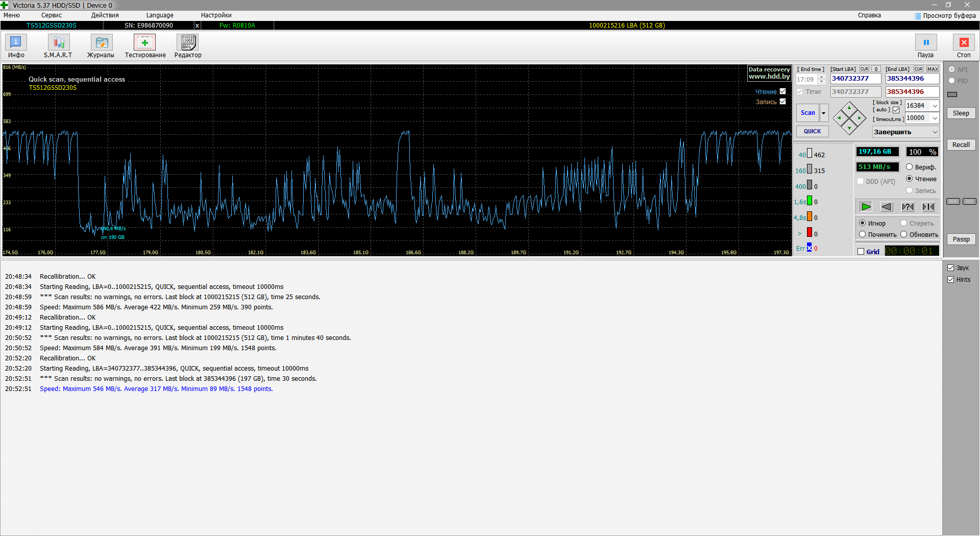Screen dimensions: 980x536
Task: Open the Меню menu
Action: click(12, 15)
